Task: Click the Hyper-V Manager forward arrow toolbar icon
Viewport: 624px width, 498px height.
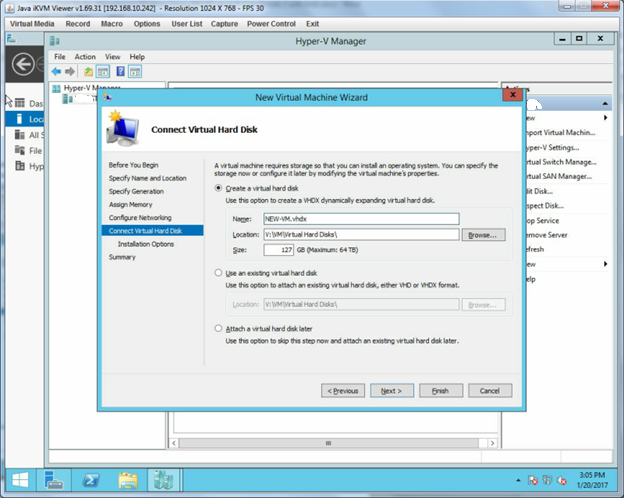Action: (x=70, y=72)
